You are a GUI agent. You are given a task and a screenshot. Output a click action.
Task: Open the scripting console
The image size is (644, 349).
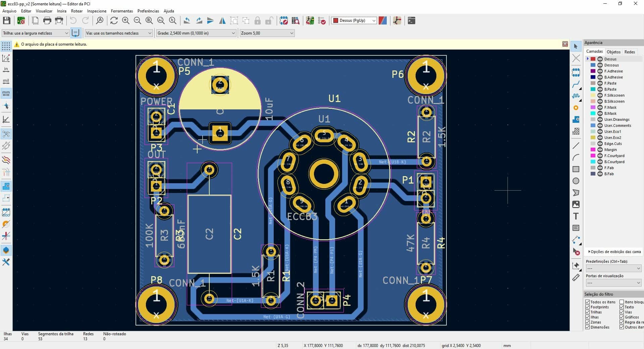point(412,20)
